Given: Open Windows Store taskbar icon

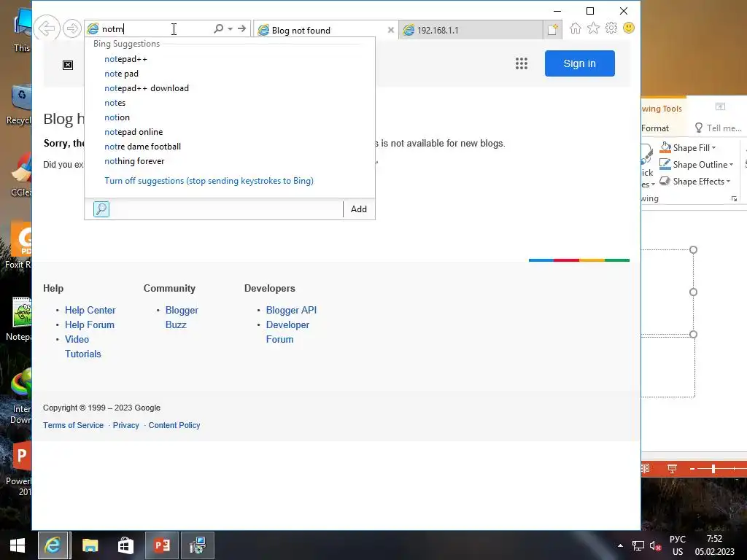Looking at the screenshot, I should (125, 545).
